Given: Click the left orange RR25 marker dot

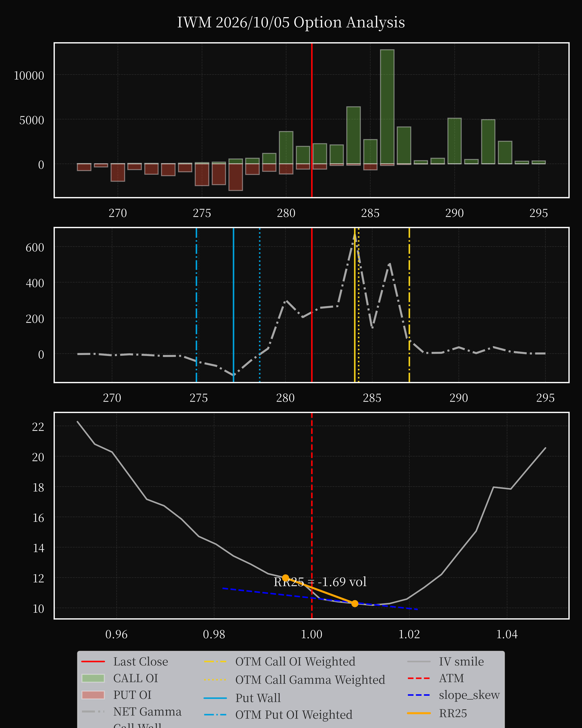Looking at the screenshot, I should pyautogui.click(x=285, y=578).
